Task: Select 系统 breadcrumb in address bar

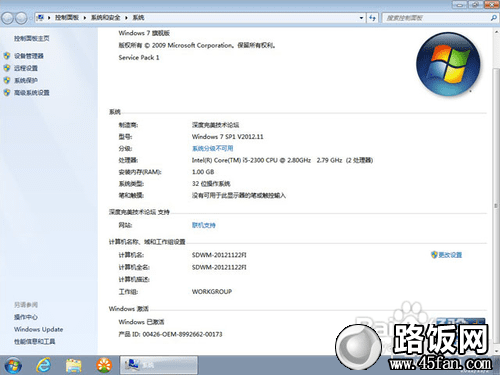Action: click(138, 18)
